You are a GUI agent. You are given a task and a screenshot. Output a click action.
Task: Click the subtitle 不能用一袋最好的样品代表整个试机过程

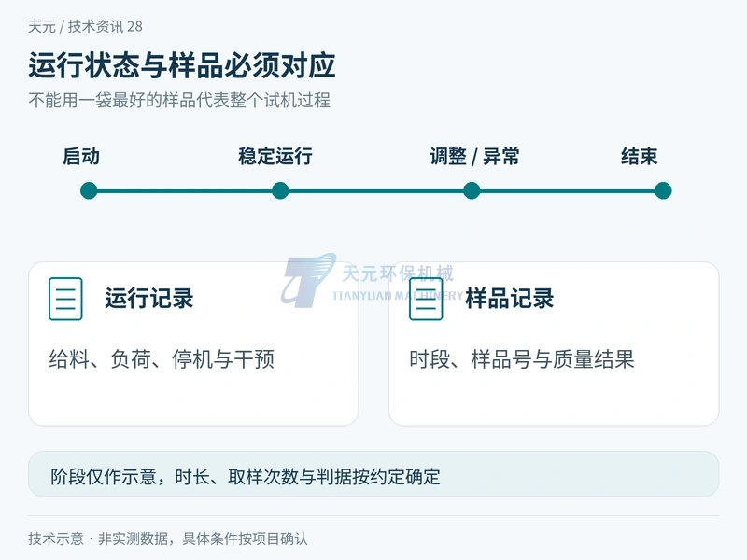(179, 100)
